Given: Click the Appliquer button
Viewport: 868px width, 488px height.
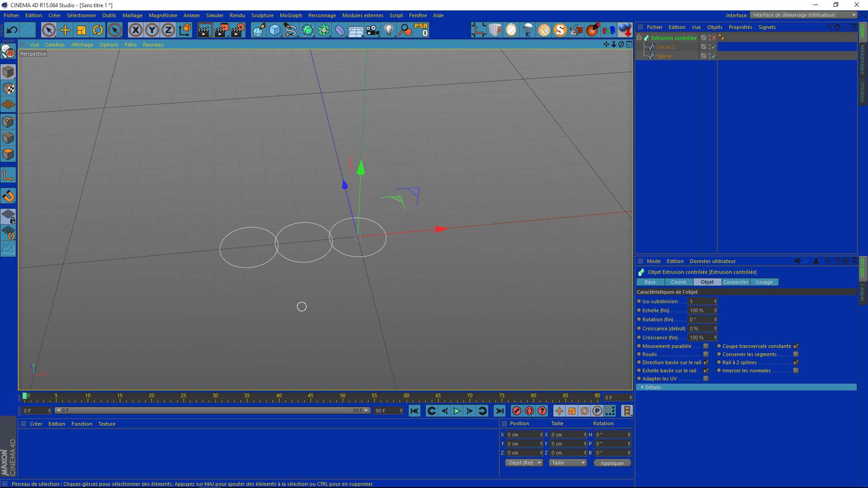Looking at the screenshot, I should pyautogui.click(x=612, y=463).
